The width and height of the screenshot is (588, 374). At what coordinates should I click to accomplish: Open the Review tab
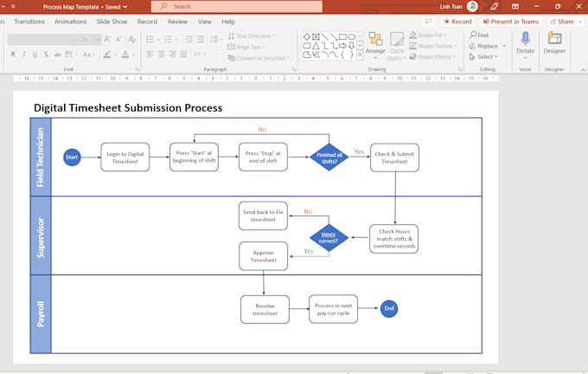tap(177, 22)
